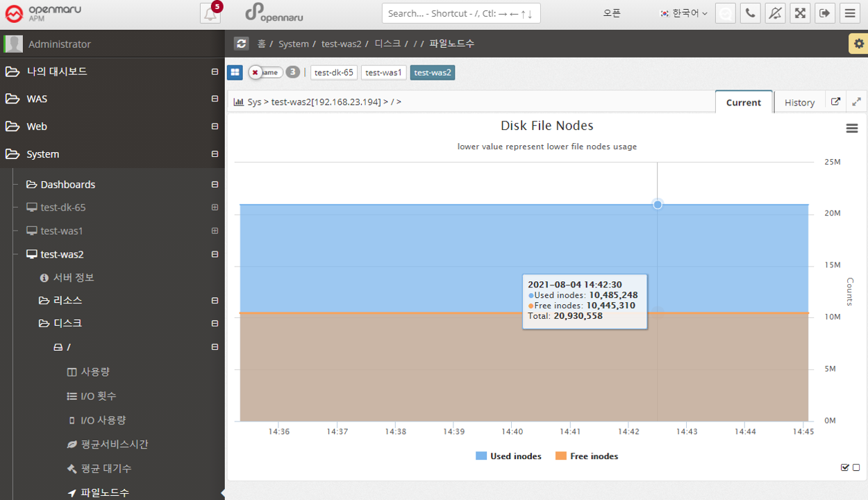Open the 한국어 language dropdown
The width and height of the screenshot is (868, 500).
[683, 13]
